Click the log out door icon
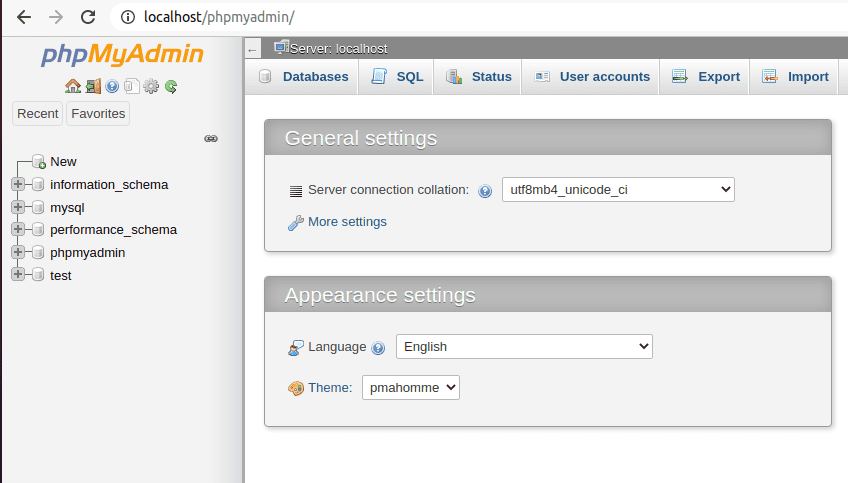 coord(93,86)
